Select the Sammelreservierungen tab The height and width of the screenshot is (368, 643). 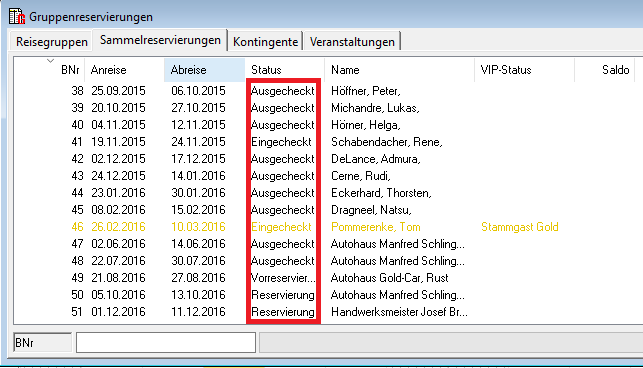tap(160, 40)
